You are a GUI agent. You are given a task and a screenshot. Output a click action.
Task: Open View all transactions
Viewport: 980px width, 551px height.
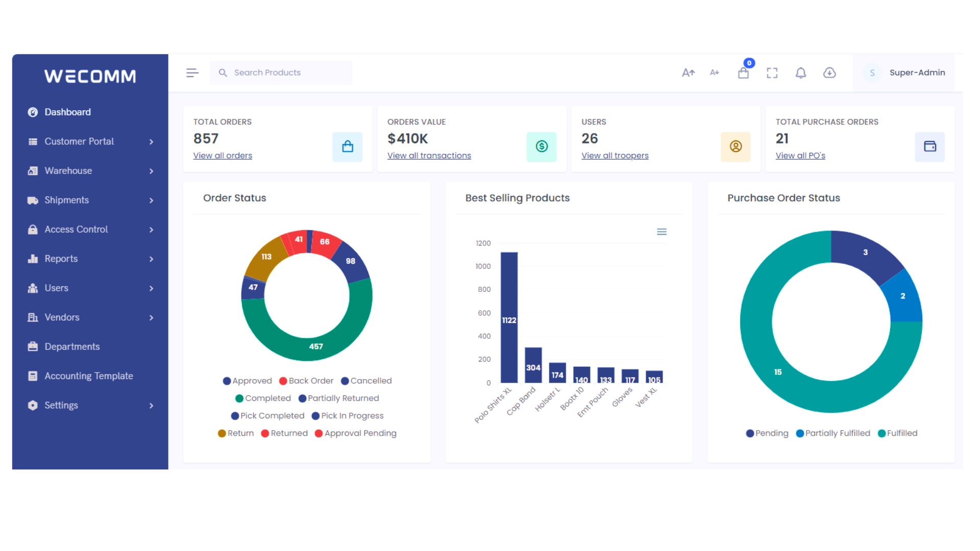[x=429, y=156]
